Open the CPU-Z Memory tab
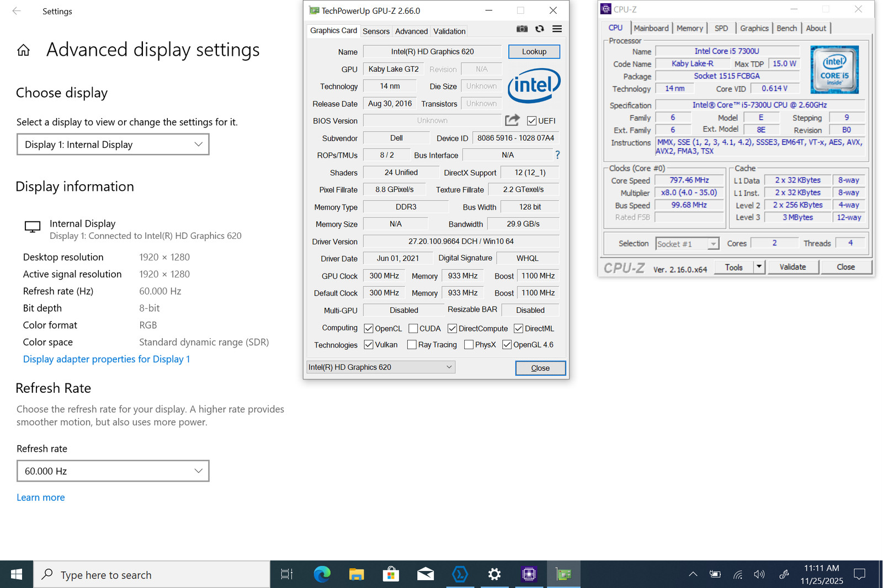This screenshot has height=588, width=883. pos(689,28)
